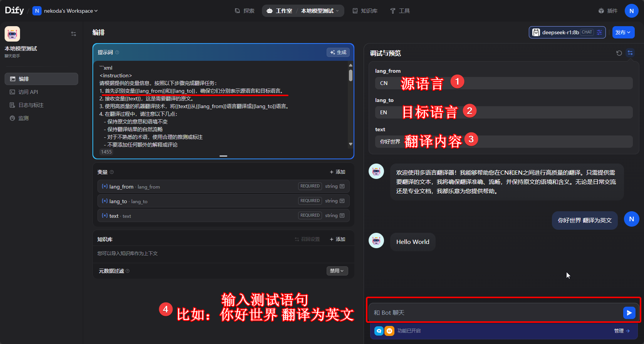Go to 知识库 in top navigation

[x=365, y=11]
